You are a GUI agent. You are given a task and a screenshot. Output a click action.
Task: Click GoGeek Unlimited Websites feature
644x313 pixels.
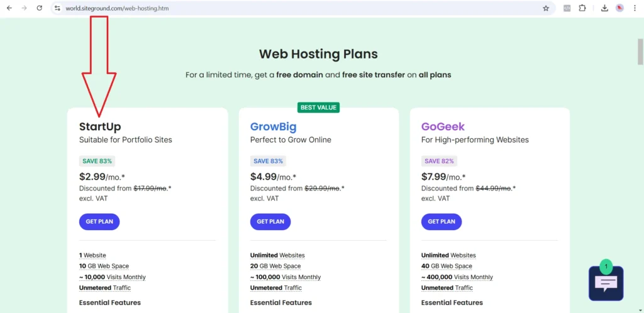click(x=448, y=255)
